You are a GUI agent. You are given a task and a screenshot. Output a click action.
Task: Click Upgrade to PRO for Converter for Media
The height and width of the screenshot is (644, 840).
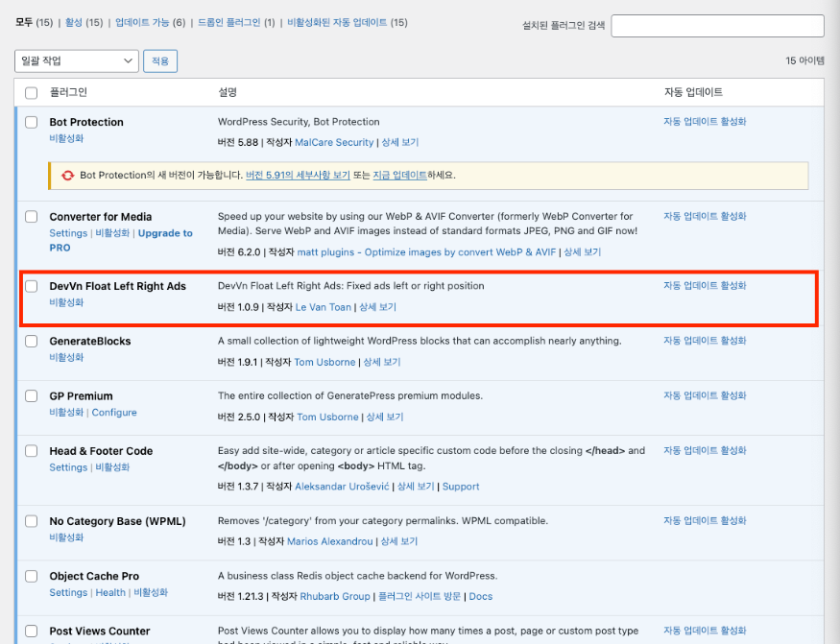coord(165,233)
